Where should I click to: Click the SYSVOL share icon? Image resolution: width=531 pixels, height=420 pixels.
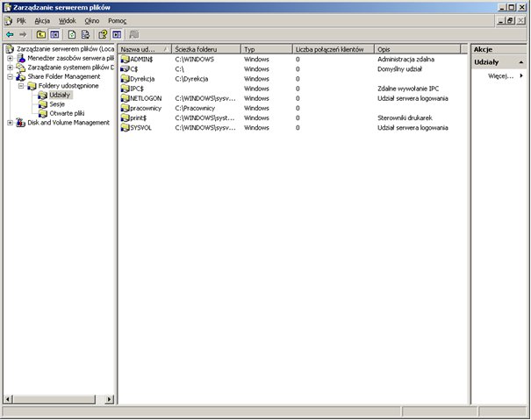tap(126, 128)
